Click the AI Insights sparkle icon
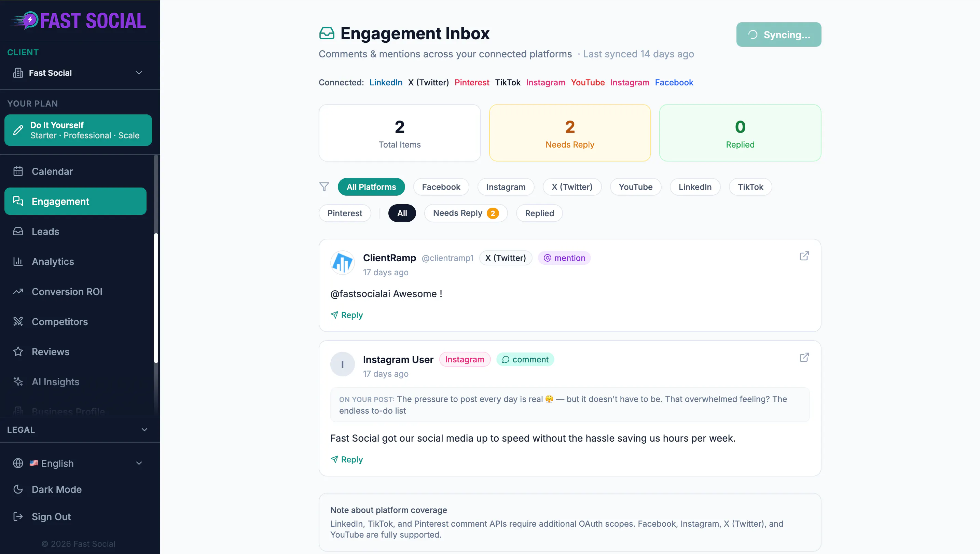980x554 pixels. [18, 382]
